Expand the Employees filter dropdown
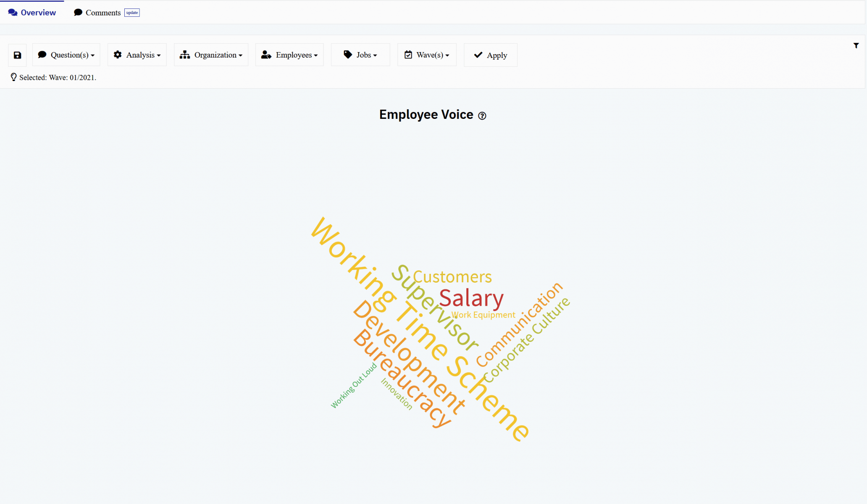Screen dimensions: 867x504 (291, 55)
